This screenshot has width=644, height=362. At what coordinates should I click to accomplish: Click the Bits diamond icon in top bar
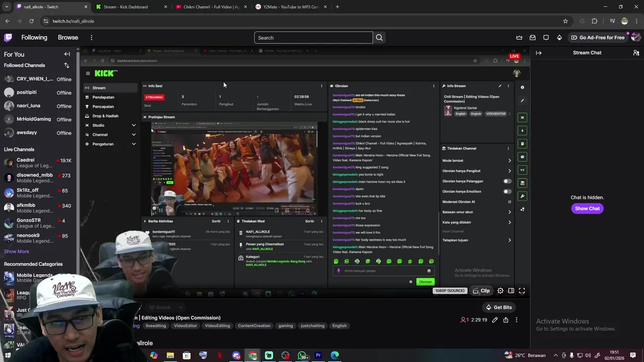click(x=559, y=38)
